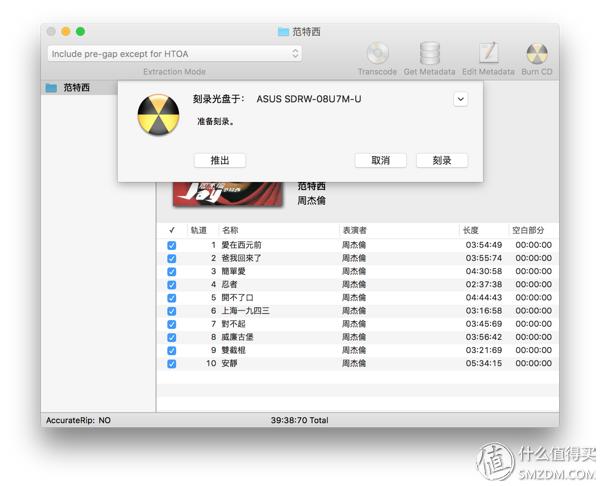The width and height of the screenshot is (600, 486).
Task: Click the green zoom window button
Action: [x=80, y=31]
